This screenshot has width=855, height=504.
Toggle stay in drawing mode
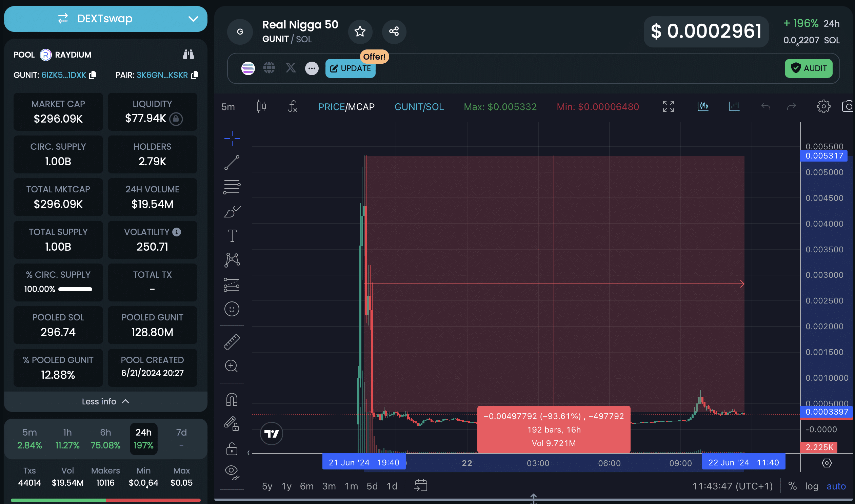(232, 424)
